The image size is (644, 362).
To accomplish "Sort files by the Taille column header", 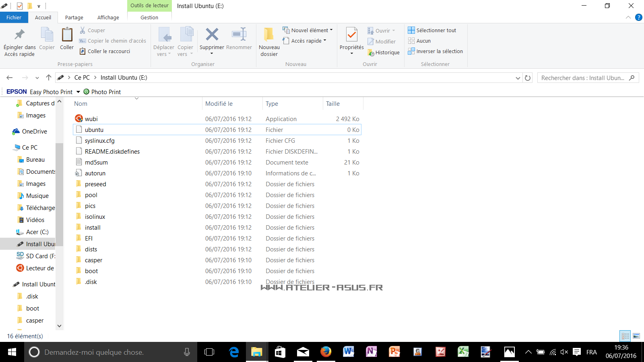I will click(x=333, y=104).
